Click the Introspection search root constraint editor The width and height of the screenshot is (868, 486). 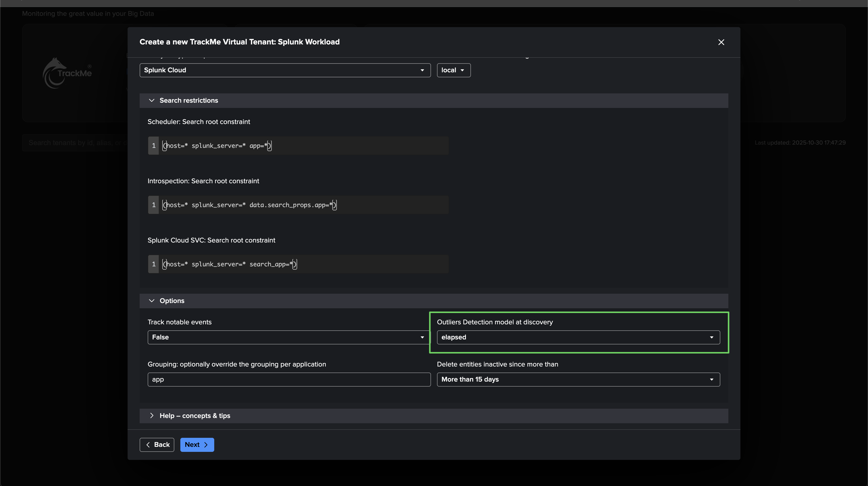[303, 205]
